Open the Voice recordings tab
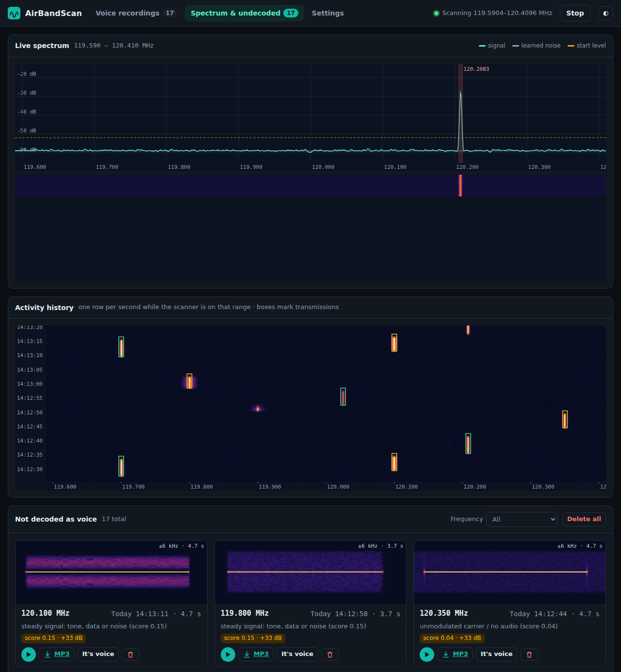This screenshot has height=672, width=621. click(136, 13)
